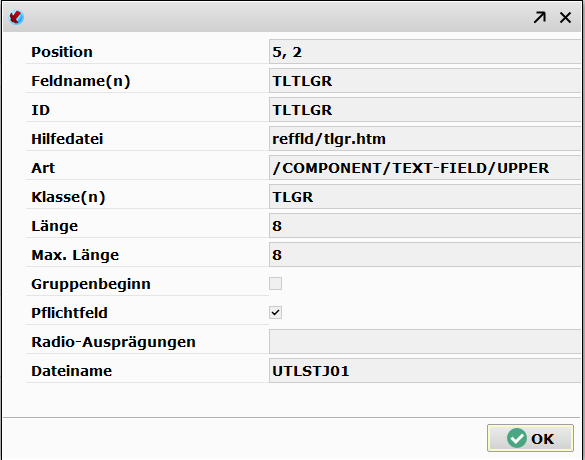Click the Hilfedatei label
Screen dimensions: 585x460
point(67,139)
